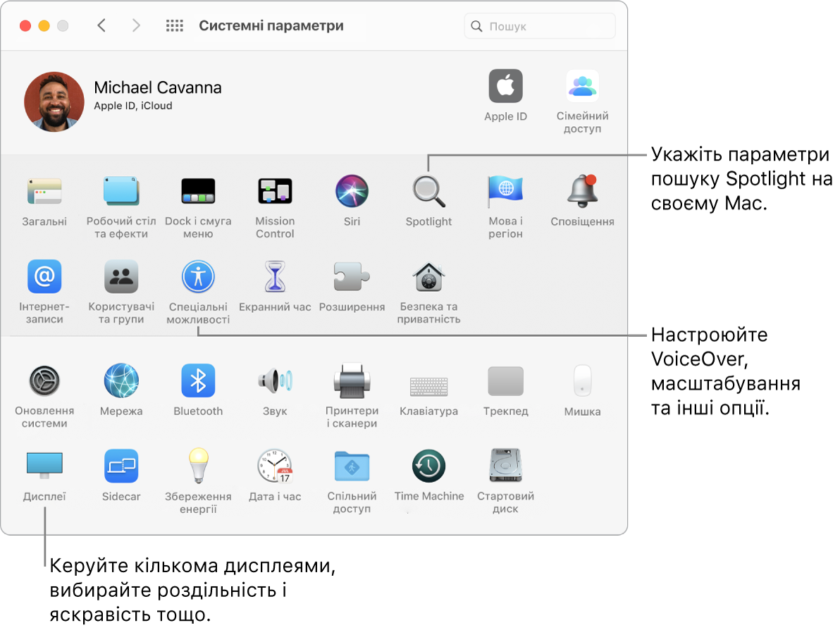
Task: Open Безпека та приватність settings
Action: coord(428,277)
